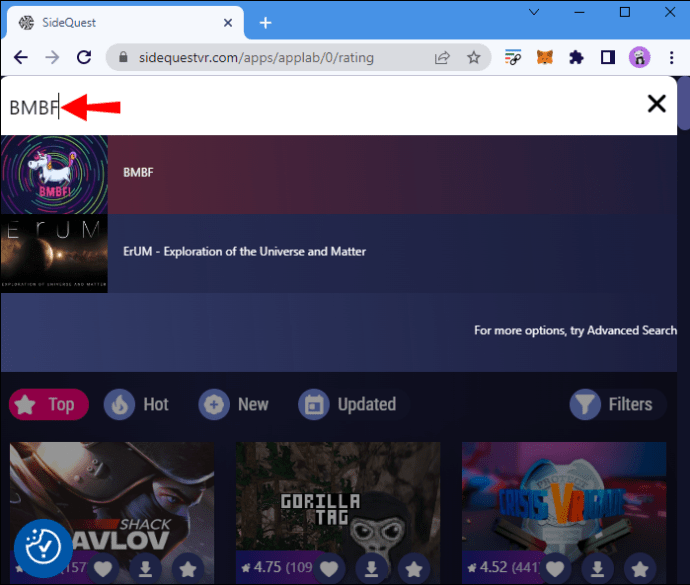This screenshot has width=690, height=585.
Task: Minimize the Chrome window
Action: coord(580,12)
